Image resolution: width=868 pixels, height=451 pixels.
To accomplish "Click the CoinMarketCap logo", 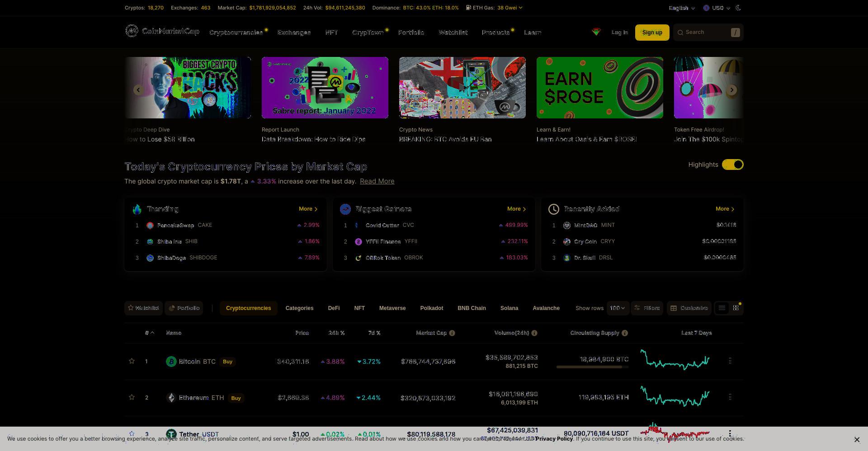I will [162, 31].
